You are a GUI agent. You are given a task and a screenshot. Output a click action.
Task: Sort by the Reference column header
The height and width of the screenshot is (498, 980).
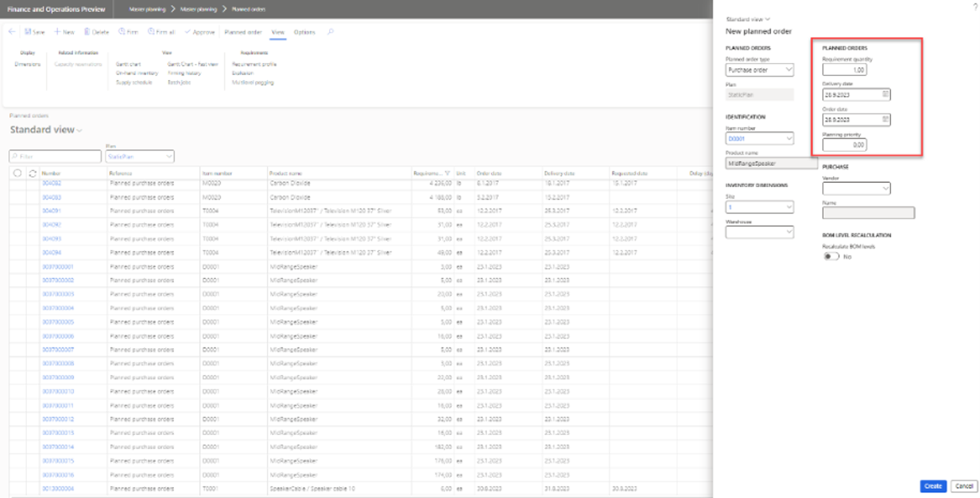click(x=121, y=173)
